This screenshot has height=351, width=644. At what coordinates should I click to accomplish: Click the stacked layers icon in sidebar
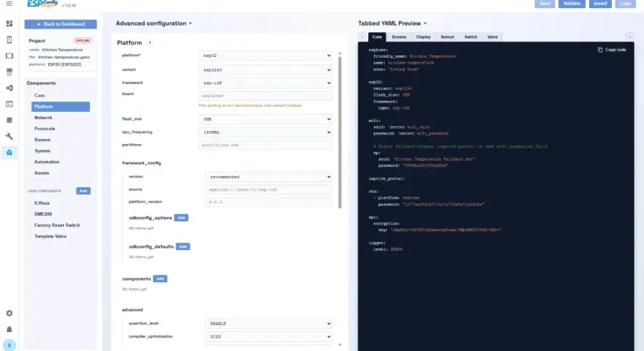pyautogui.click(x=9, y=120)
